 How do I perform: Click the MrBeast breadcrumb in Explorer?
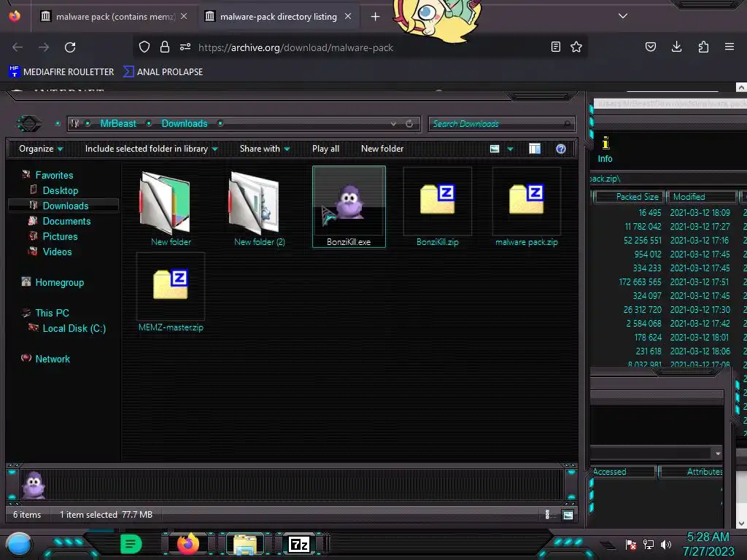point(118,124)
